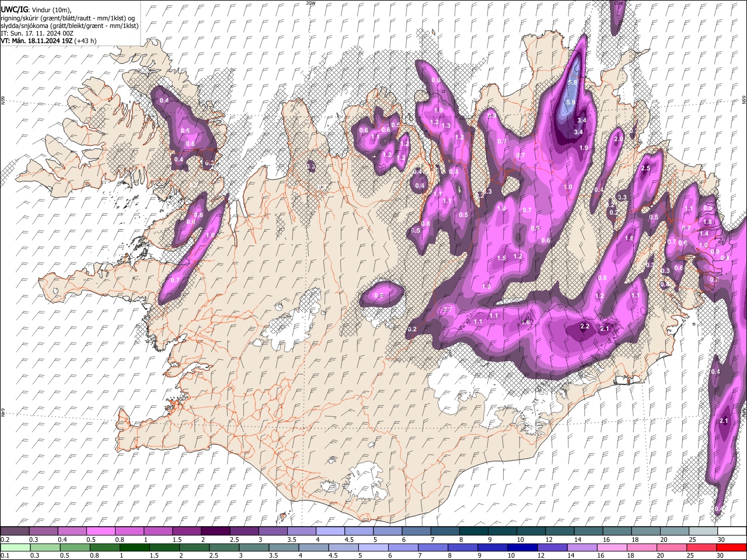This screenshot has width=747, height=560.
Task: Click the '0.2' label in the top legend
Action: click(4, 540)
